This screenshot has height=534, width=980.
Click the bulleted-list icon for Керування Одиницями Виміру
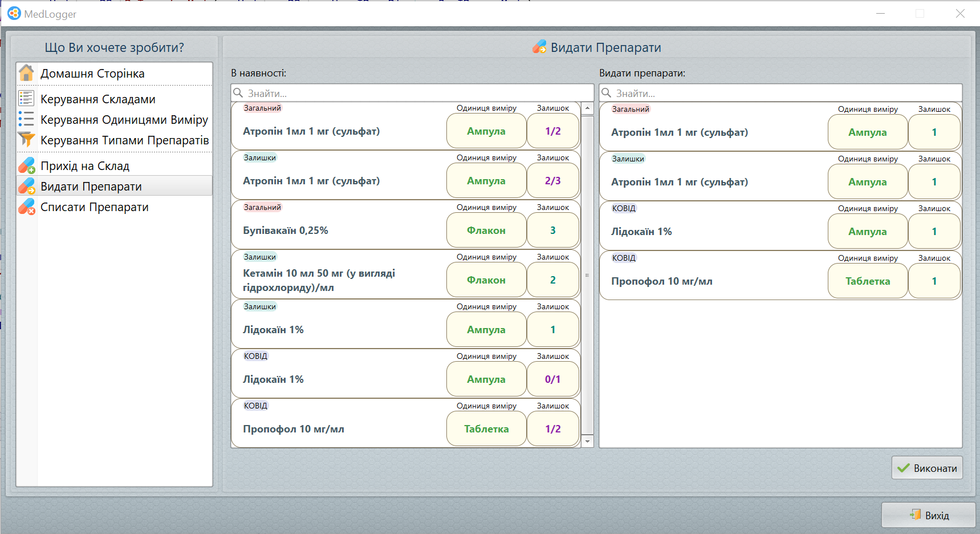coord(26,119)
